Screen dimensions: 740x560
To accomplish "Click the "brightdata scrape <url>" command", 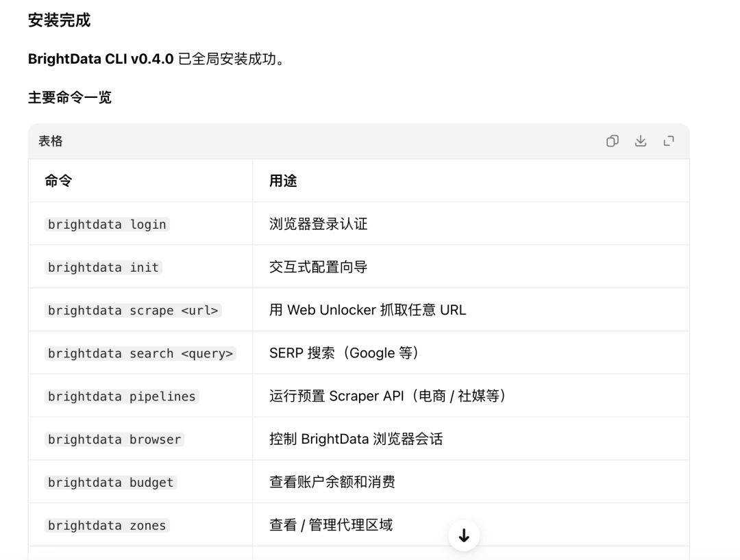I will pyautogui.click(x=133, y=310).
